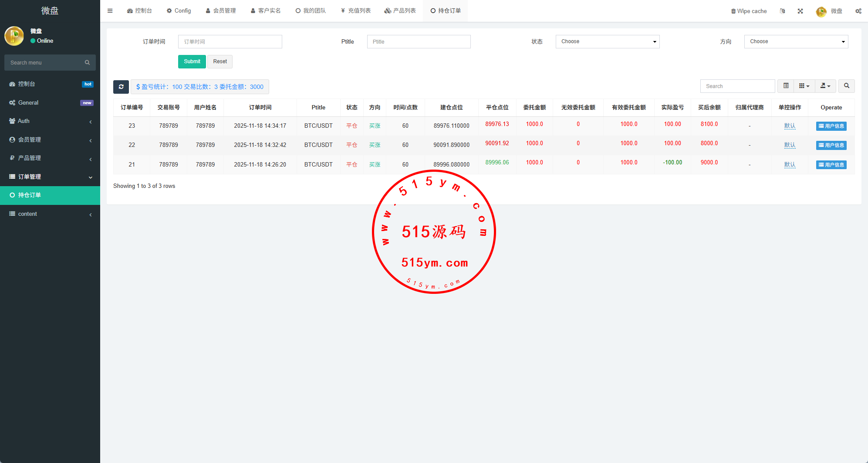Open the export data dropdown
Viewport: 868px width, 463px height.
[x=825, y=86]
